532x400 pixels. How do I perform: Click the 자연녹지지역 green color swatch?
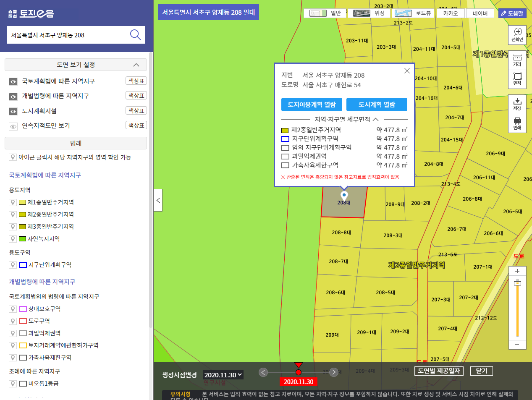(x=23, y=239)
